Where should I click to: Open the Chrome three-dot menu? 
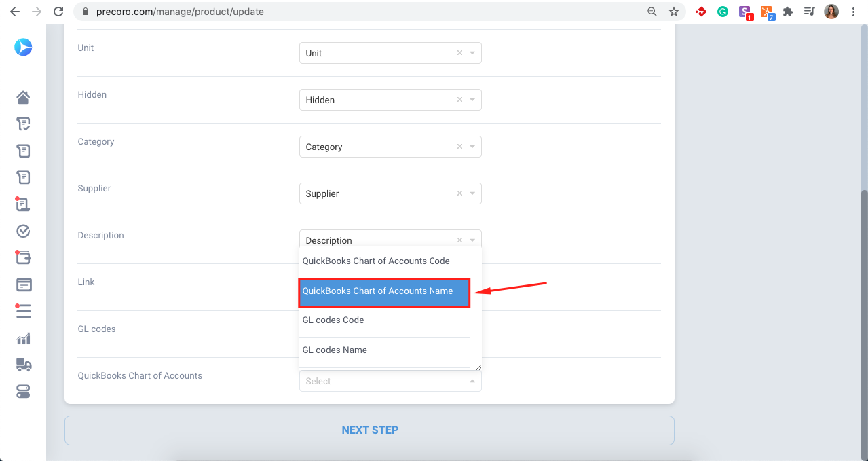(853, 12)
